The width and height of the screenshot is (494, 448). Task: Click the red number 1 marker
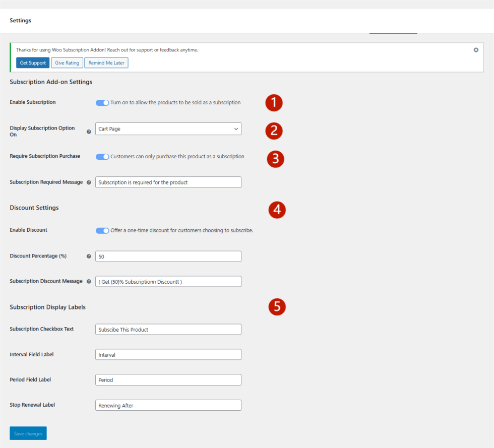(274, 103)
